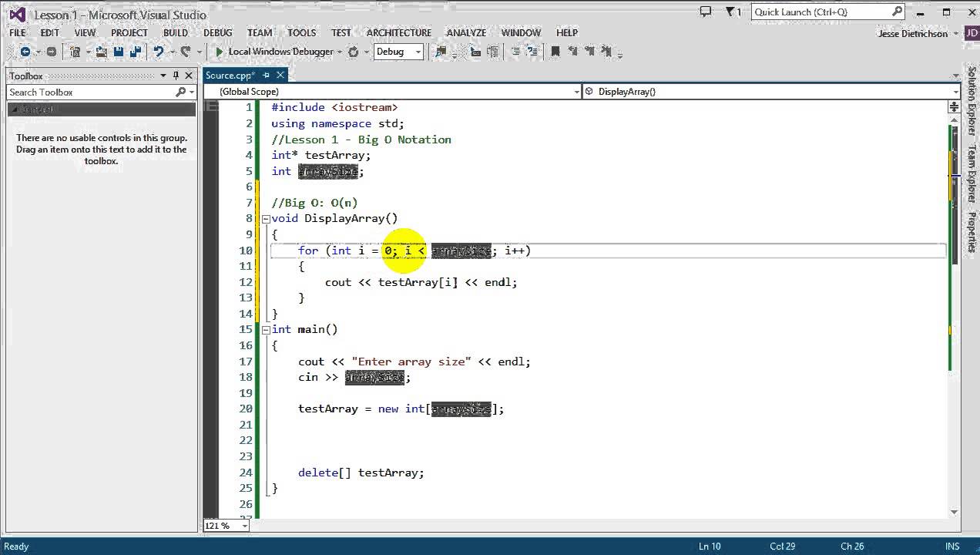Open the EDIT menu
The image size is (980, 555).
pos(49,33)
